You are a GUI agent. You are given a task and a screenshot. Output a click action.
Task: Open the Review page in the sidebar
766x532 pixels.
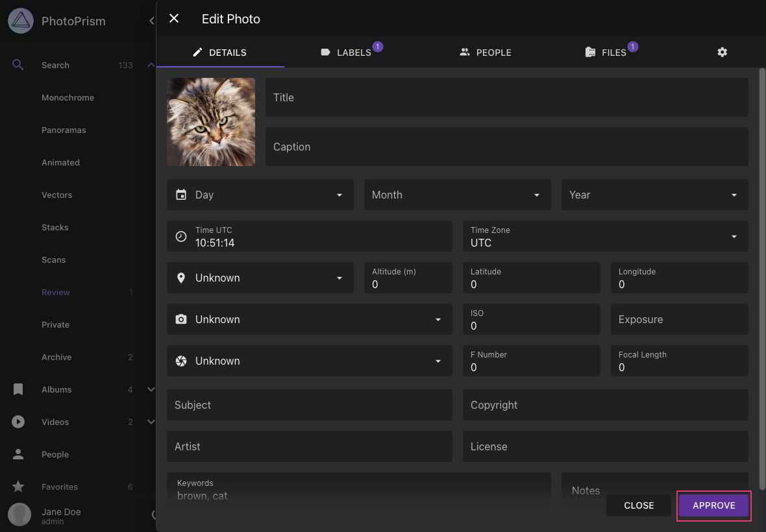pos(55,292)
